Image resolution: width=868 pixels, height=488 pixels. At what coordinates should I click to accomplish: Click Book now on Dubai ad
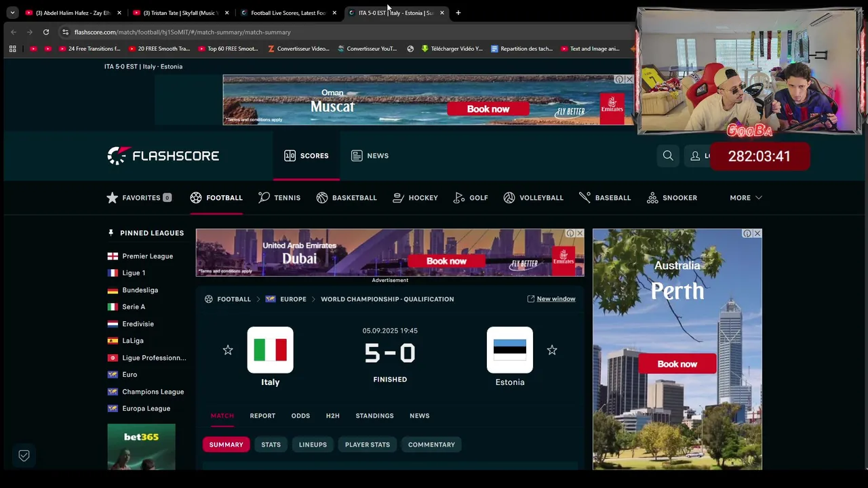click(446, 261)
